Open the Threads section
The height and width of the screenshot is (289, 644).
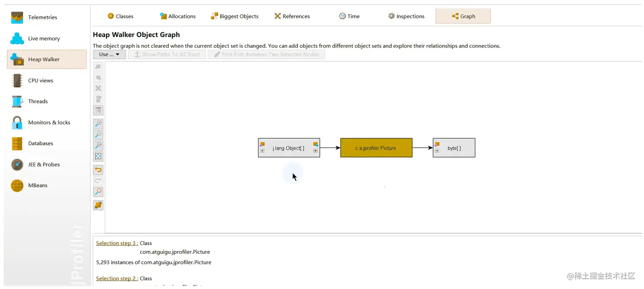(x=47, y=101)
